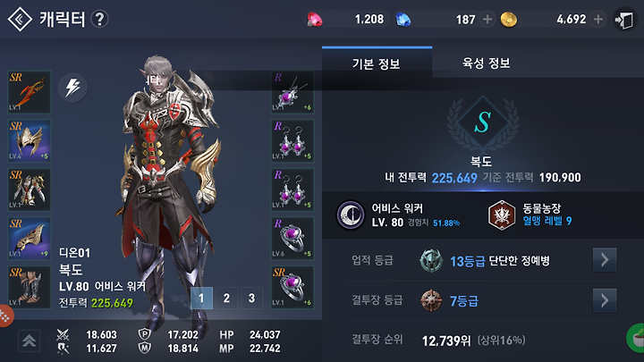This screenshot has height=362, width=644.
Task: Open the 동물농장 clan emblem
Action: click(x=502, y=215)
